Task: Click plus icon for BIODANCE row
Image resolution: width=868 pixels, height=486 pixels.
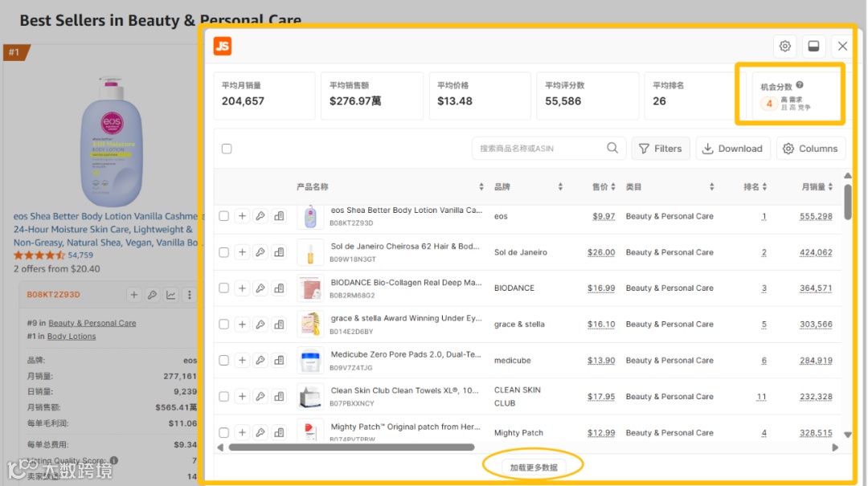Action: pyautogui.click(x=242, y=288)
